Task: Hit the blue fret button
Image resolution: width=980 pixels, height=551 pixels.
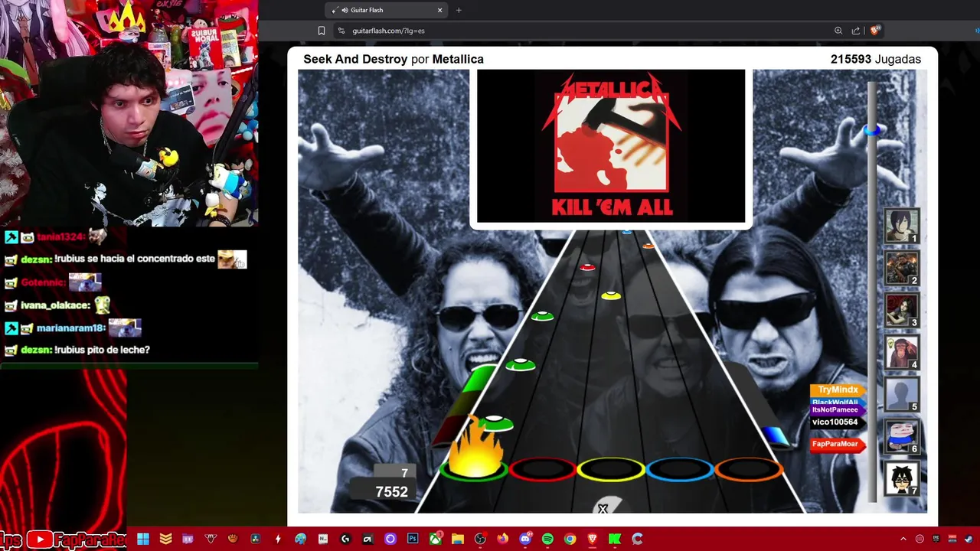Action: 680,469
